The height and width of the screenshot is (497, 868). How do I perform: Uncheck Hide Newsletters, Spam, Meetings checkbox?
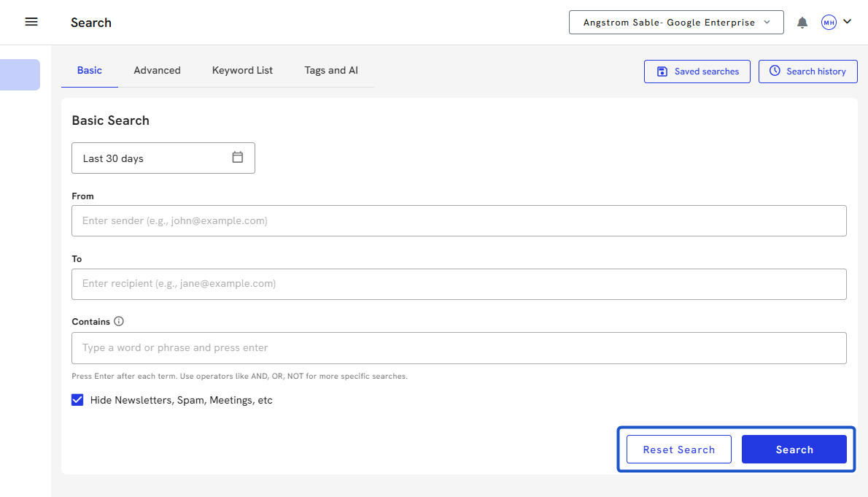coord(77,400)
